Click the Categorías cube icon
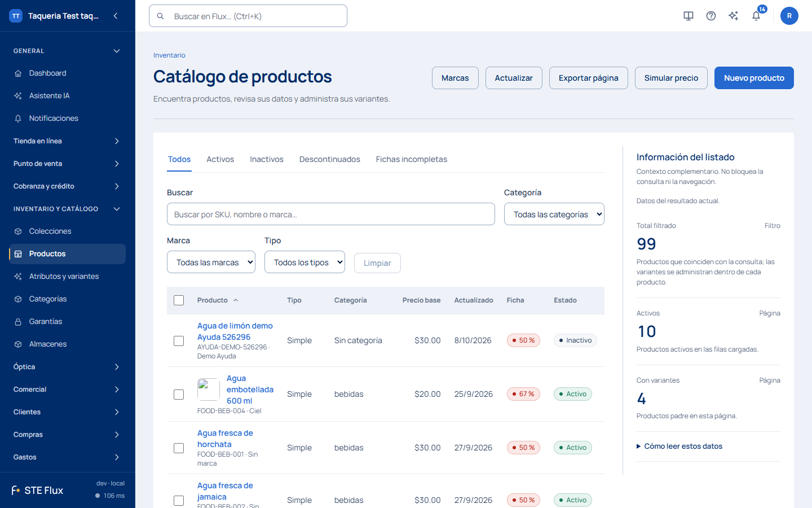 tap(18, 299)
